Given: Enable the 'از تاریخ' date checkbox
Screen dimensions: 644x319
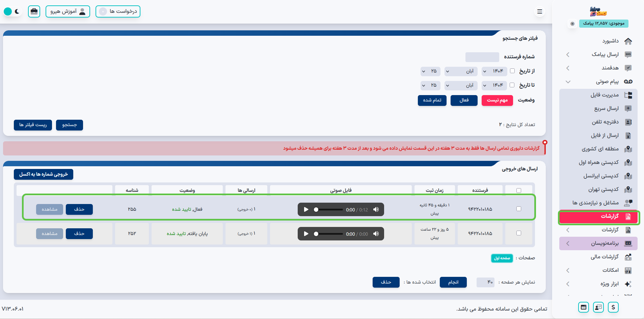Looking at the screenshot, I should click(512, 71).
